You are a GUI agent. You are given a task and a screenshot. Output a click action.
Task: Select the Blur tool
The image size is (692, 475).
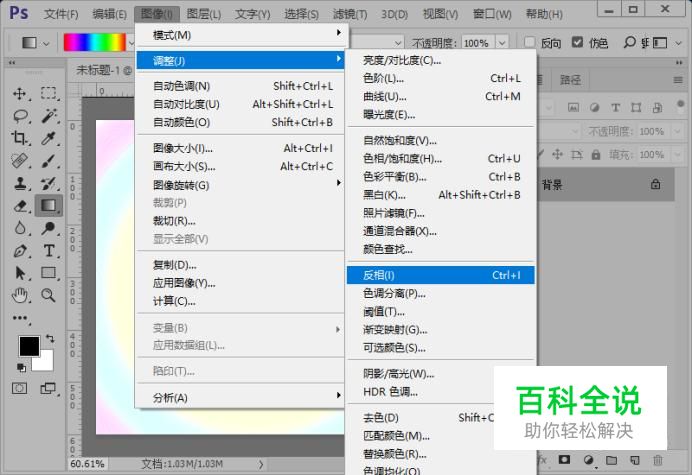pyautogui.click(x=19, y=228)
